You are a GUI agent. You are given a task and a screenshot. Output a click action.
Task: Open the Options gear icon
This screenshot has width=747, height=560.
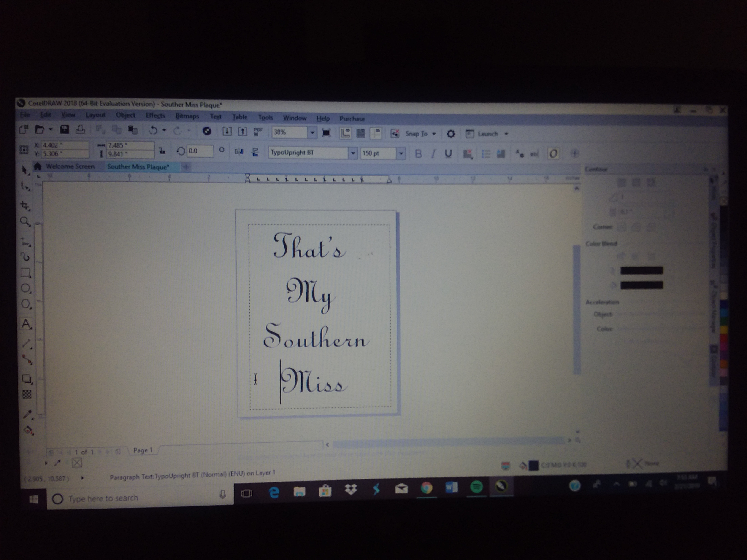(x=450, y=134)
